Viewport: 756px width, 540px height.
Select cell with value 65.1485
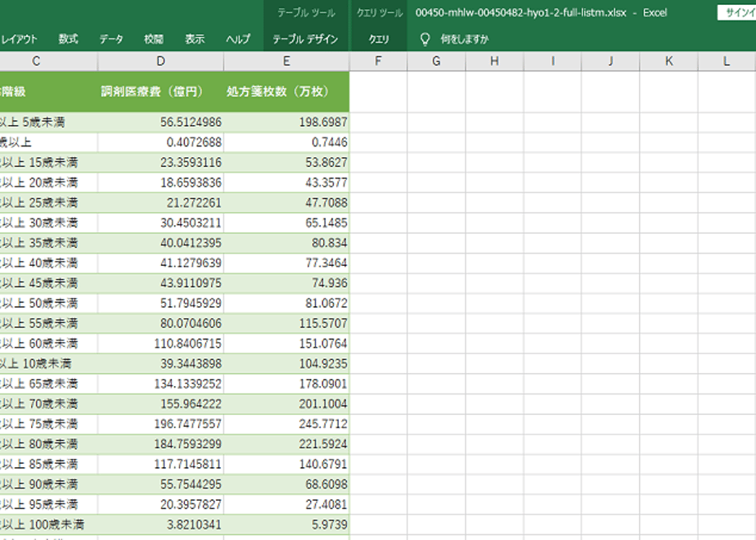pos(286,223)
